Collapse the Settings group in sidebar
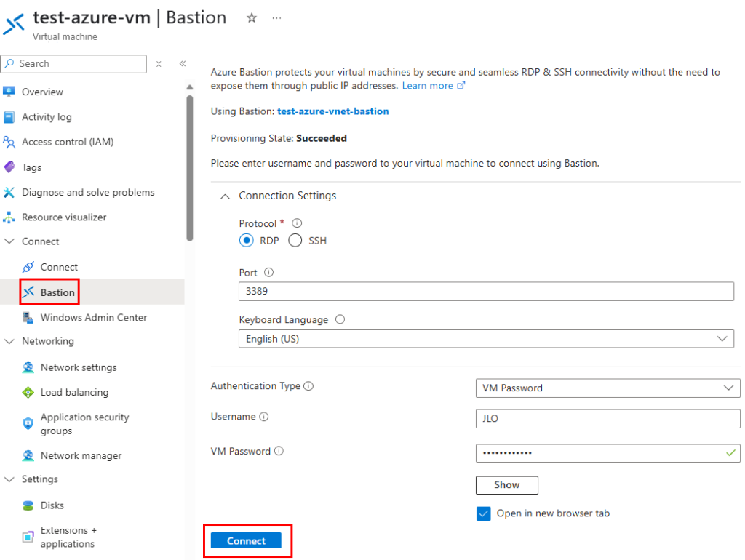This screenshot has height=560, width=745. 9,479
